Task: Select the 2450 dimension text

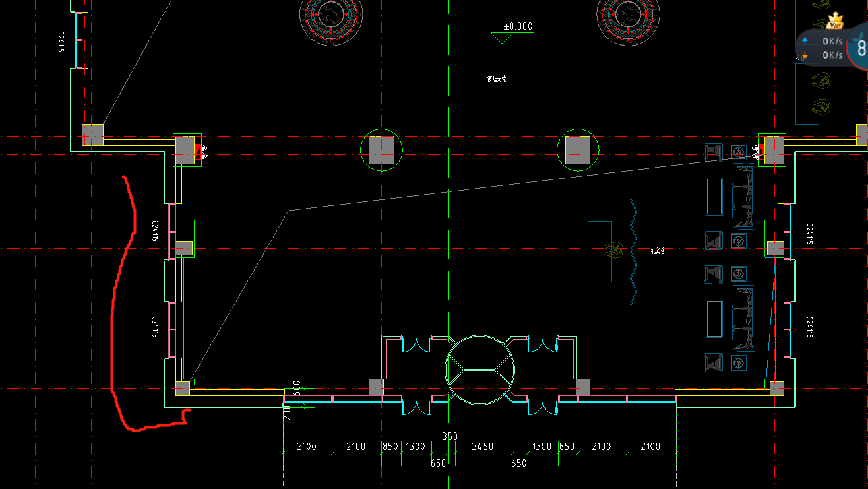Action: point(483,447)
